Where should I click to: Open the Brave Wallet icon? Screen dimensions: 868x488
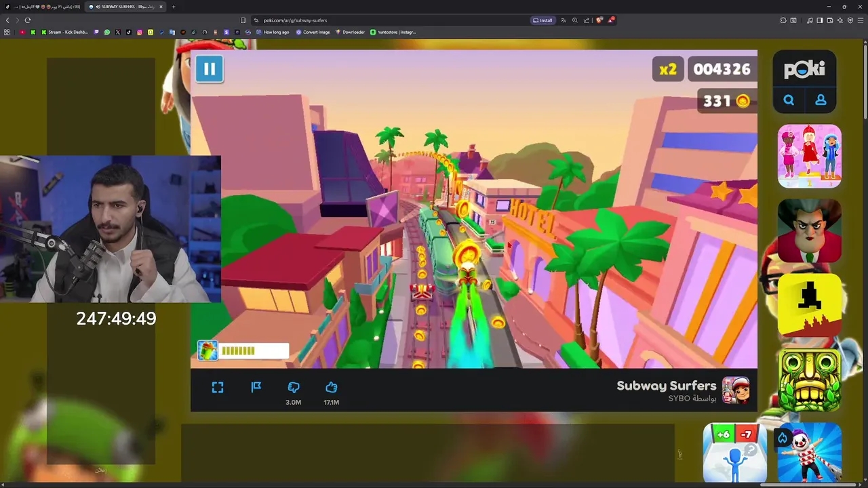[830, 20]
